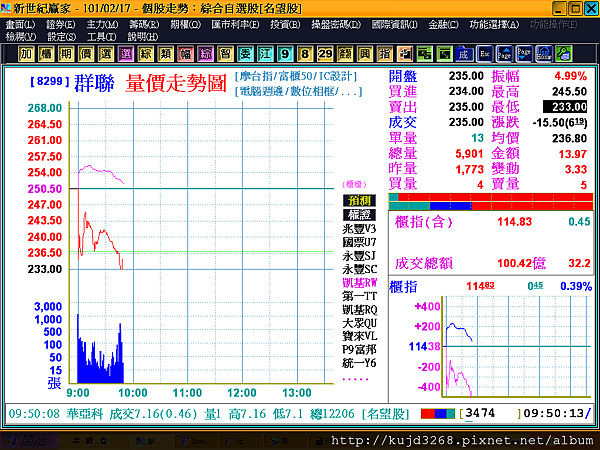Click the 櫃指 mini index chart
The height and width of the screenshot is (450, 600).
517,346
